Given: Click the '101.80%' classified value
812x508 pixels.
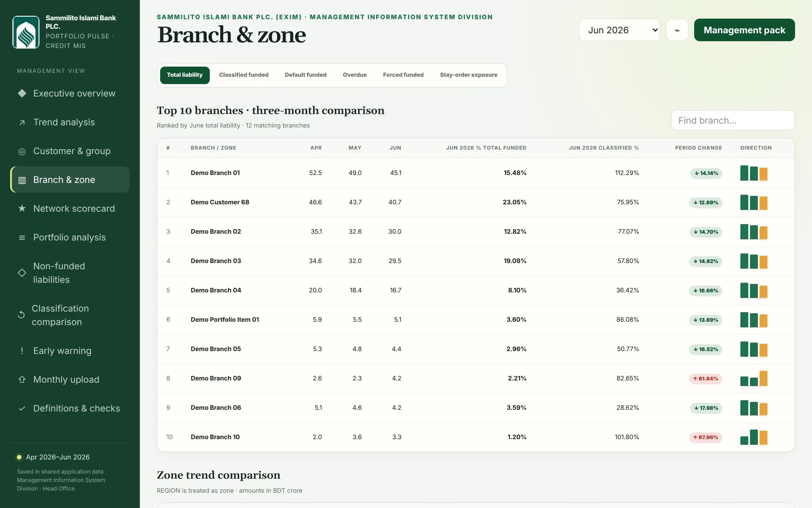Looking at the screenshot, I should pyautogui.click(x=626, y=437).
